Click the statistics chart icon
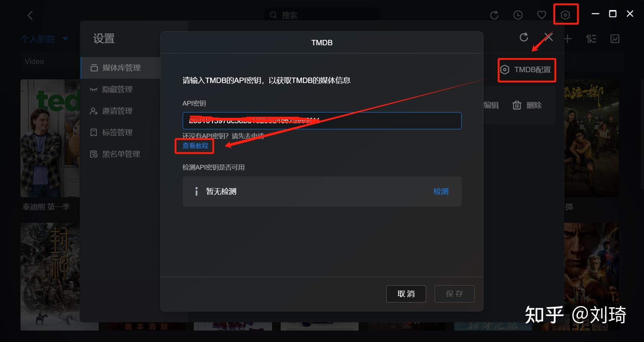Viewport: 644px width, 342px height. click(615, 39)
